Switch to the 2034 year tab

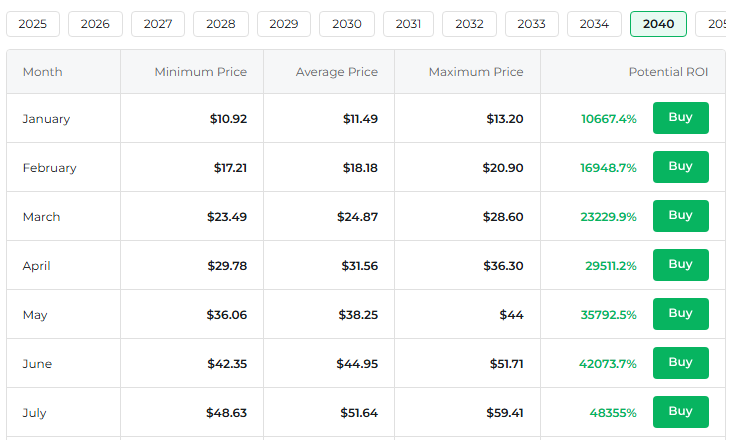(594, 24)
